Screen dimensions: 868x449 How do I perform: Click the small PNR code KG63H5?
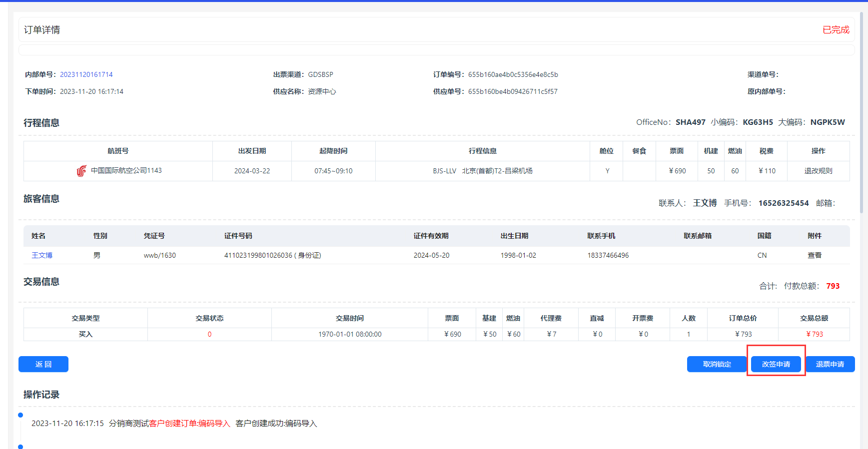pos(758,122)
